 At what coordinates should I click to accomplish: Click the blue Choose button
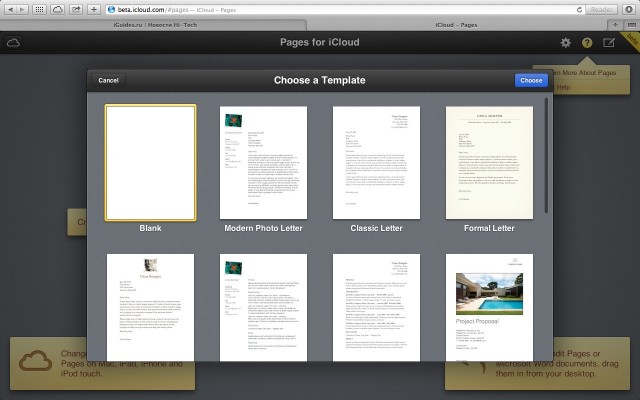coord(531,80)
